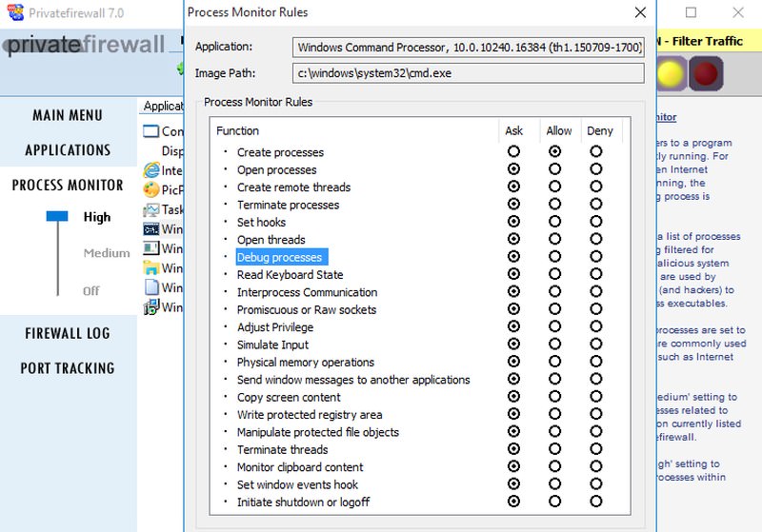Select the Open threads function row
This screenshot has width=762, height=532.
pyautogui.click(x=271, y=240)
